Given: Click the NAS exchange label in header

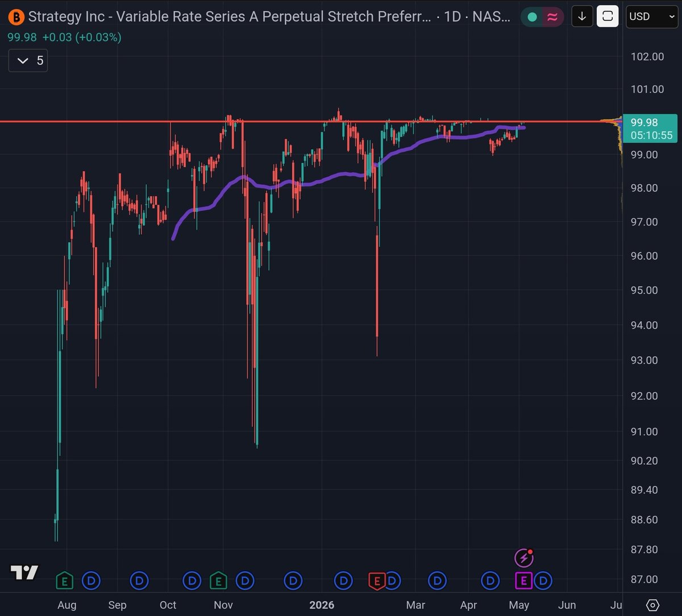Looking at the screenshot, I should (492, 16).
